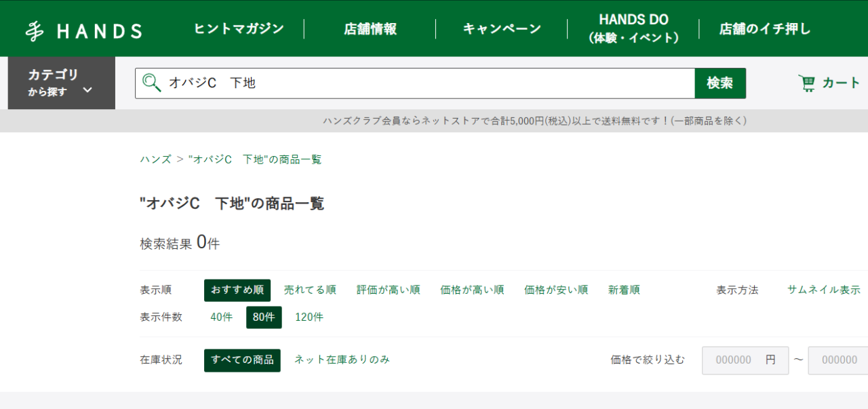Screen dimensions: 868x409
Task: Click the "オバジC 下地"の商品一覧 breadcrumb
Action: point(255,159)
